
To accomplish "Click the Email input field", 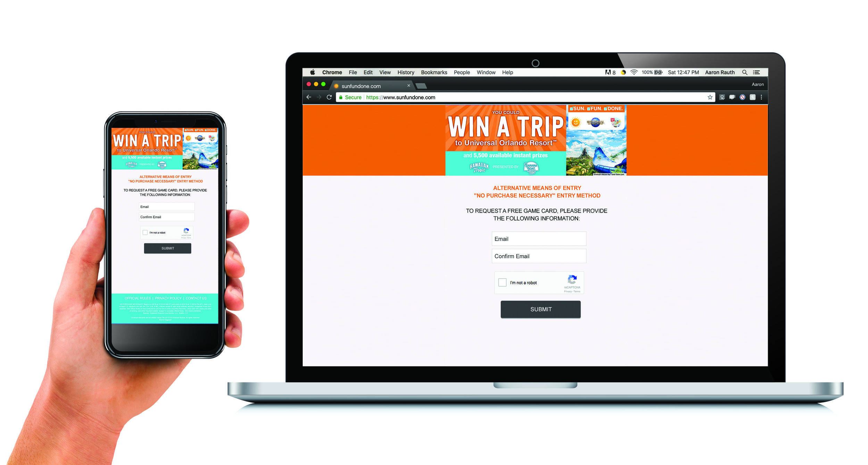I will tap(539, 238).
